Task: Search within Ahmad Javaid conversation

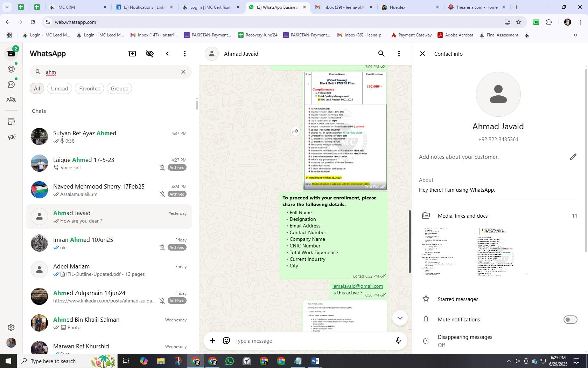Action: pyautogui.click(x=381, y=54)
